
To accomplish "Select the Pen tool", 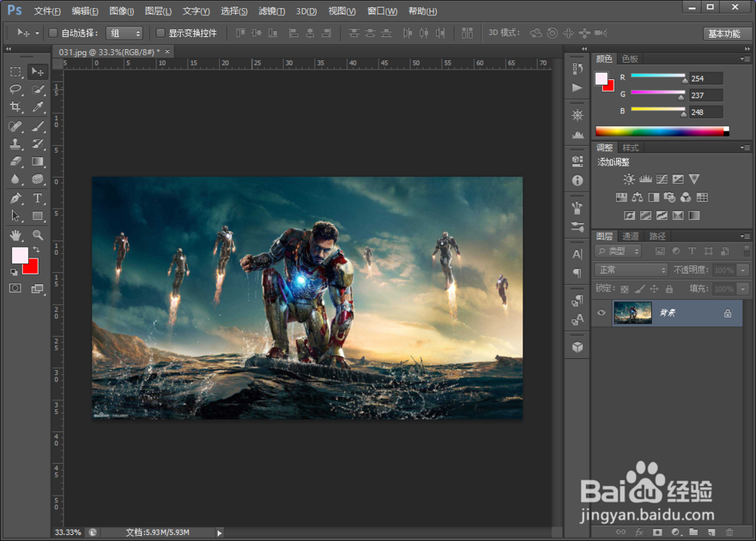I will (x=15, y=198).
